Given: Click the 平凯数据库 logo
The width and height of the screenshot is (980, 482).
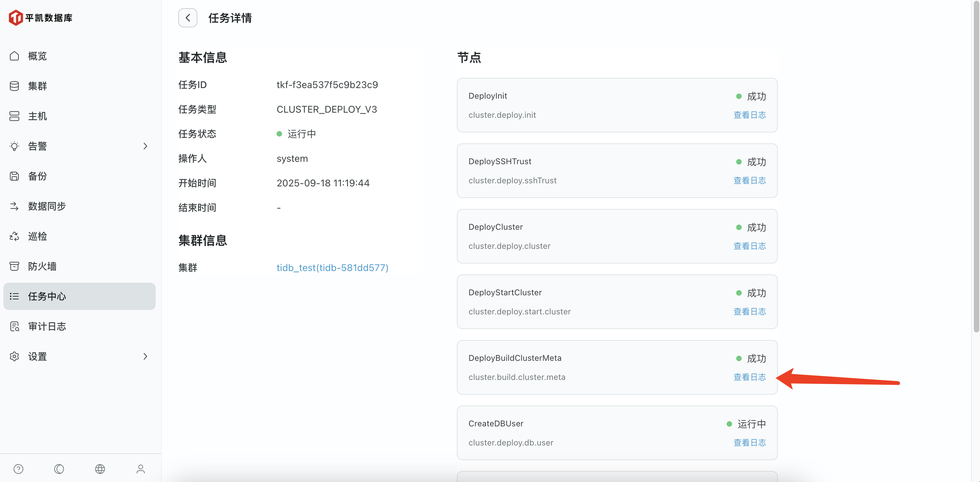Looking at the screenshot, I should [x=40, y=17].
